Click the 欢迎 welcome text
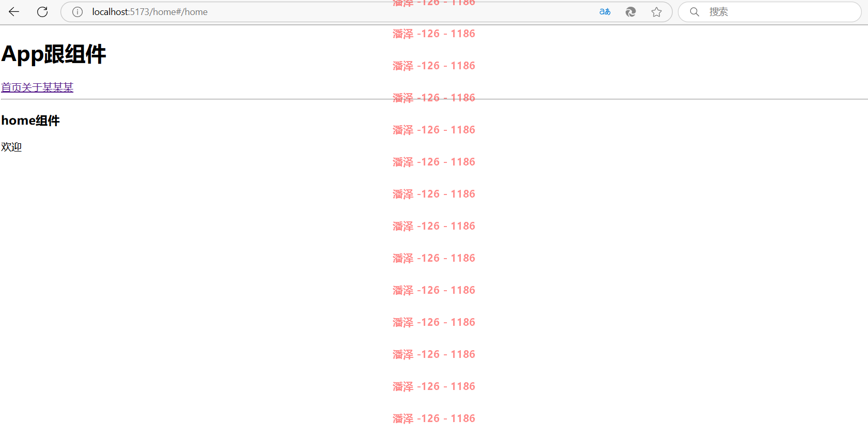The width and height of the screenshot is (868, 435). (11, 147)
